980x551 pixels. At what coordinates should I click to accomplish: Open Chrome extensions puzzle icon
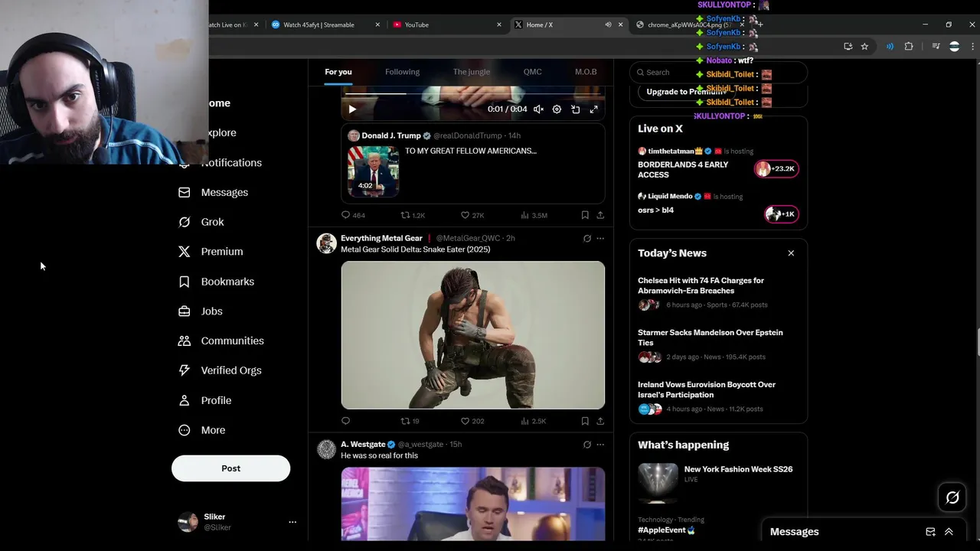(x=909, y=47)
